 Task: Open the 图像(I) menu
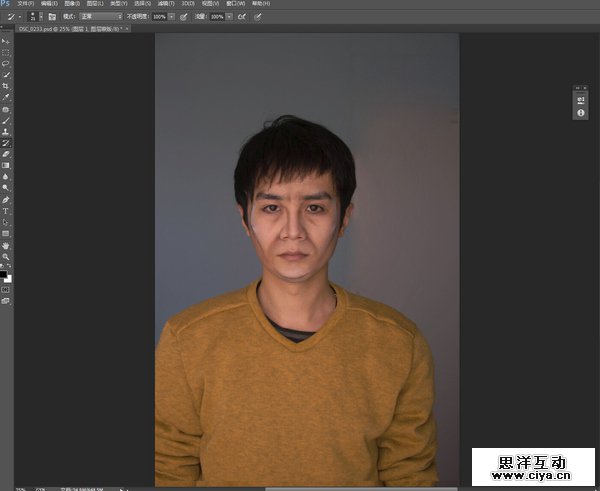[x=72, y=3]
